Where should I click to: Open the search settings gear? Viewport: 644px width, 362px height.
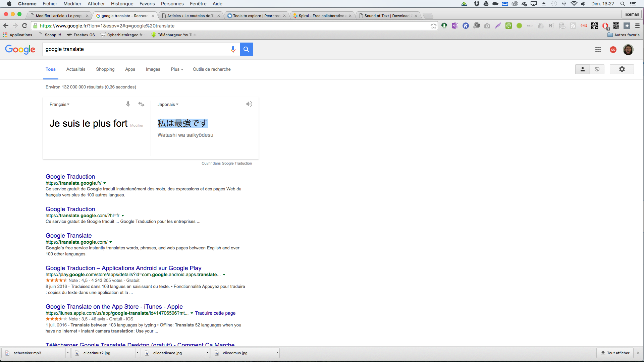point(622,69)
